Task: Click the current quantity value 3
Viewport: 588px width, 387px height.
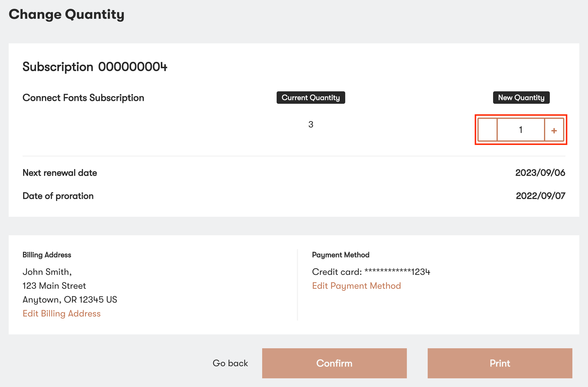Action: tap(310, 124)
